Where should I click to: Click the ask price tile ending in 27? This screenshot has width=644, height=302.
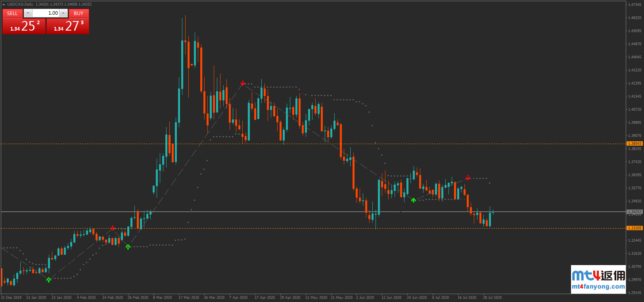[68, 26]
